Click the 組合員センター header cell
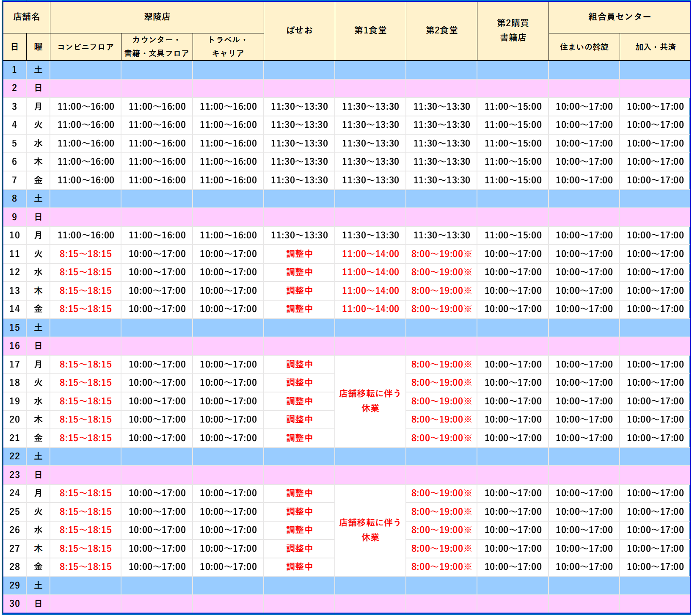This screenshot has height=616, width=692. point(620,17)
